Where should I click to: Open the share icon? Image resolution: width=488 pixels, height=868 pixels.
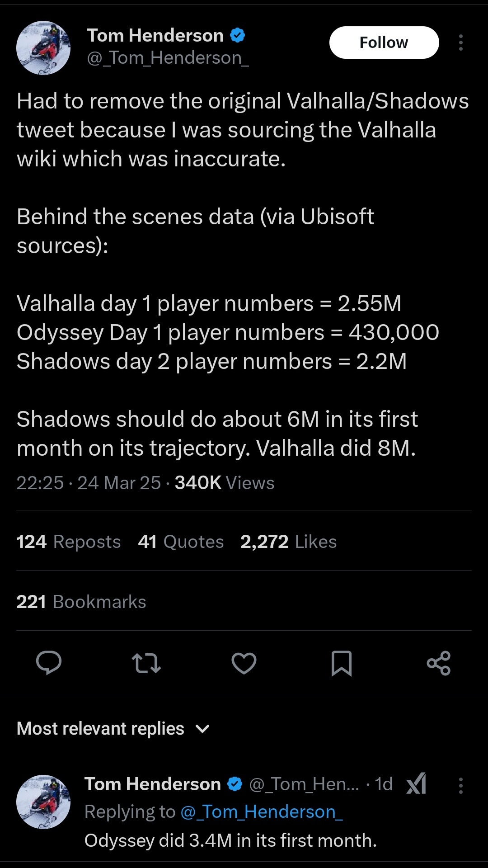point(439,663)
